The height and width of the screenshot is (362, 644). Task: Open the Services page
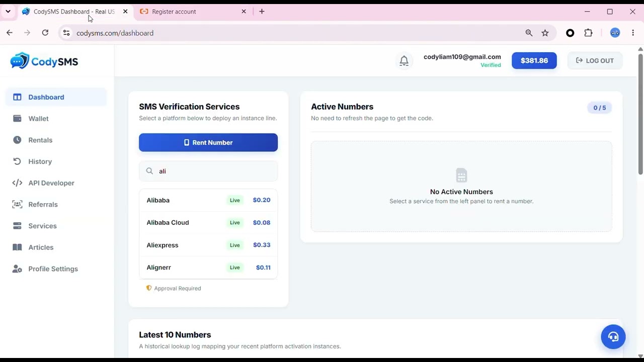pyautogui.click(x=56, y=226)
